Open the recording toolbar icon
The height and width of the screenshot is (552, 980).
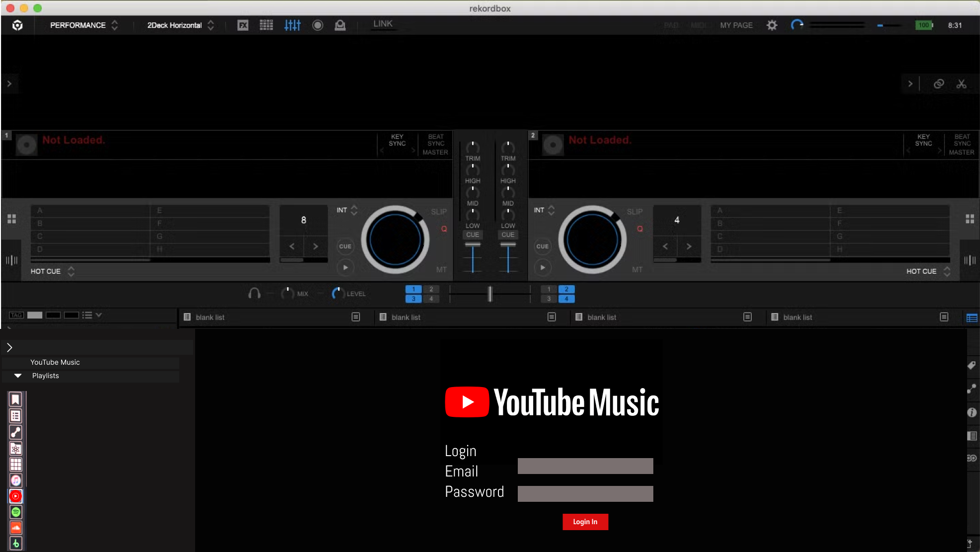(318, 25)
